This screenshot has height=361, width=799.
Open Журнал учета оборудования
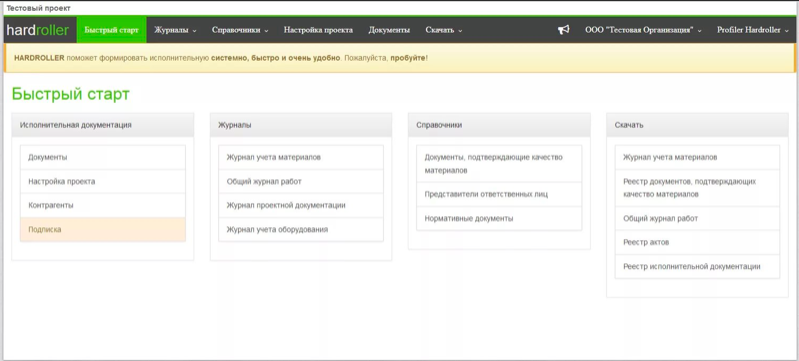click(301, 229)
